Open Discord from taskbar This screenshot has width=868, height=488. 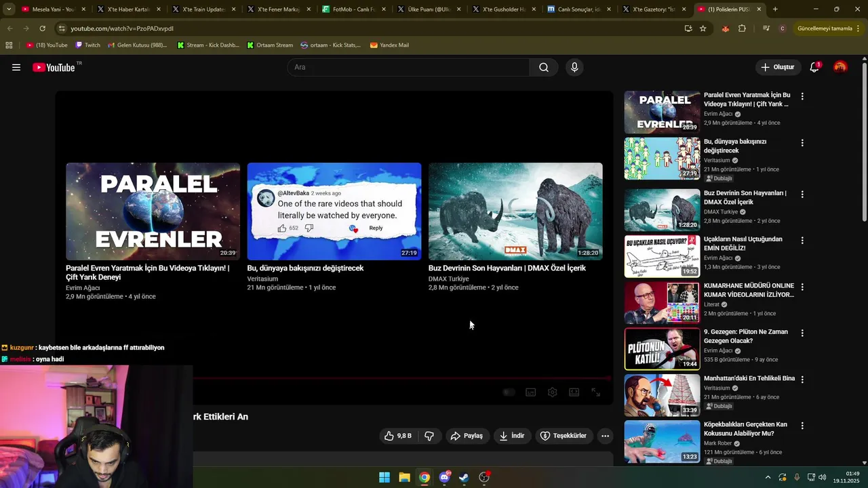click(444, 477)
